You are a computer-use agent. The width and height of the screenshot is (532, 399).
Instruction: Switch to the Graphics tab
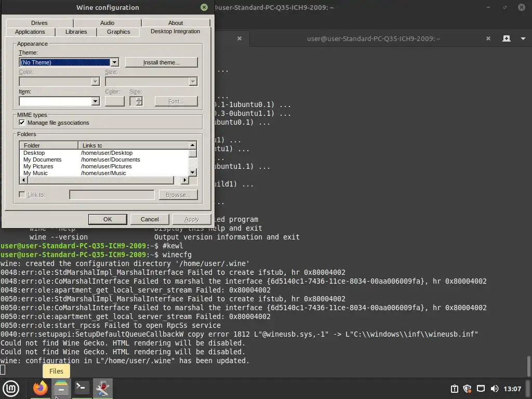tap(118, 32)
